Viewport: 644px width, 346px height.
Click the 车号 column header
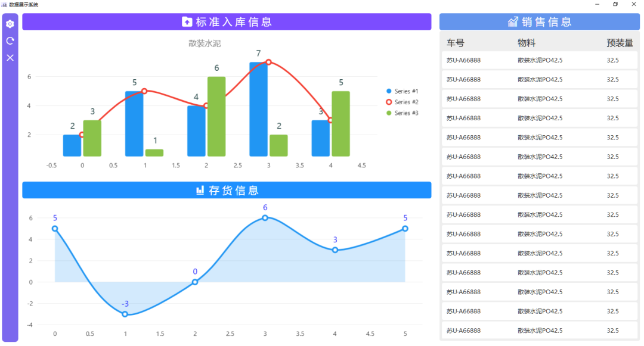[x=456, y=43]
